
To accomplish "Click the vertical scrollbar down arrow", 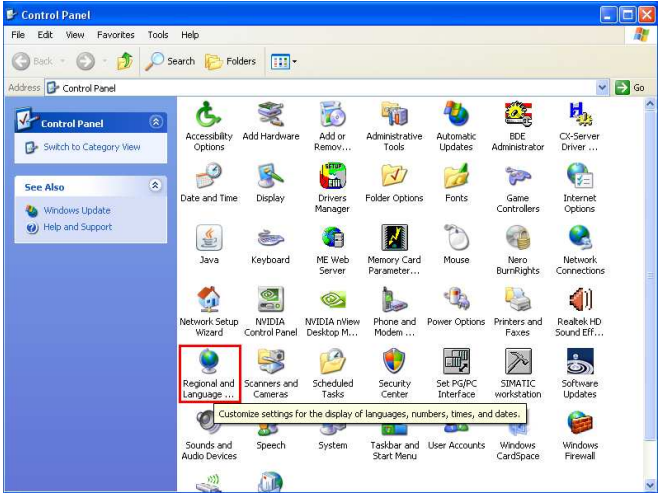I will 650,486.
